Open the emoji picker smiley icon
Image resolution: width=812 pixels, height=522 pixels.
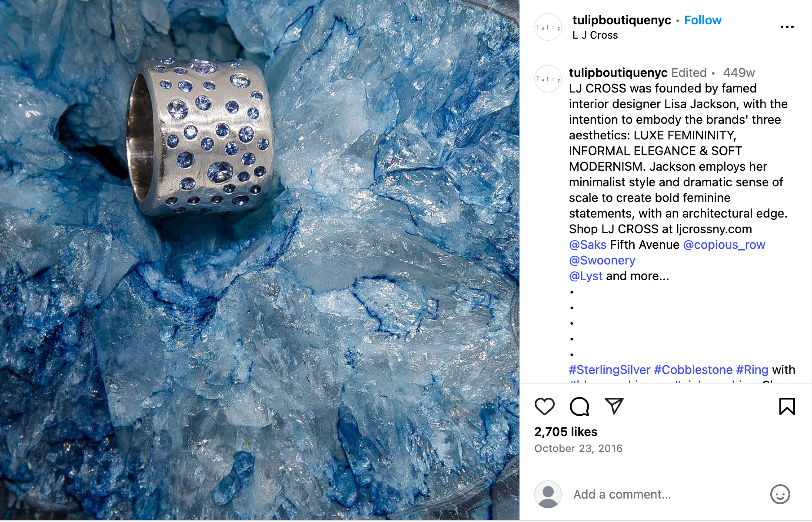pos(780,494)
